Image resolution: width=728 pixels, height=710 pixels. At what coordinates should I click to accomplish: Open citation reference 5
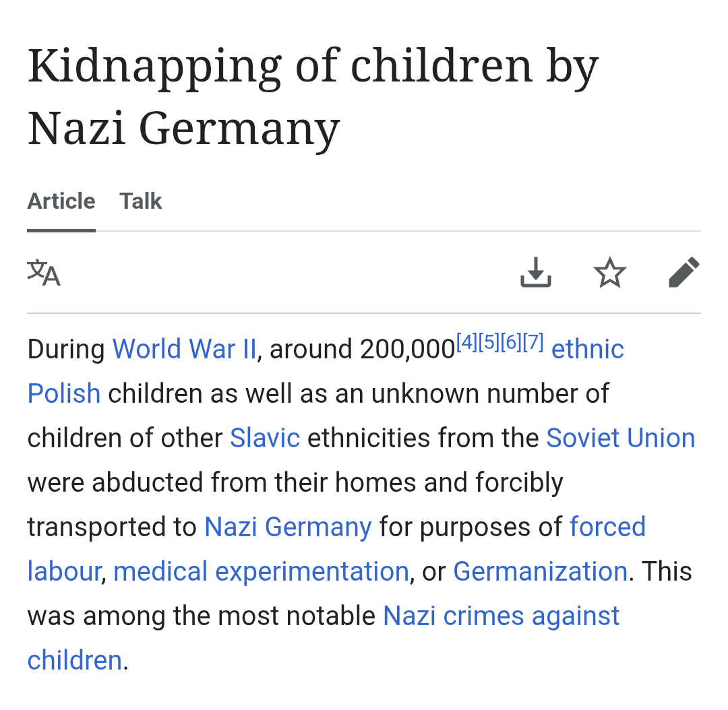tap(489, 343)
